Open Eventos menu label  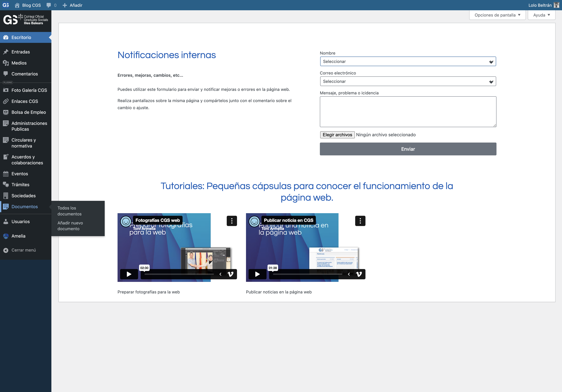(x=20, y=174)
